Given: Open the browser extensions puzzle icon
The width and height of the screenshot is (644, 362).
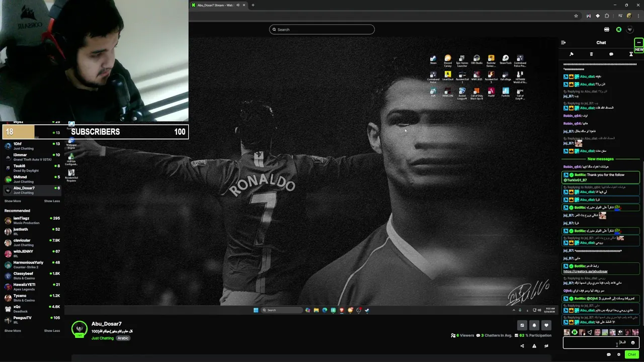Looking at the screenshot, I should pos(607,16).
